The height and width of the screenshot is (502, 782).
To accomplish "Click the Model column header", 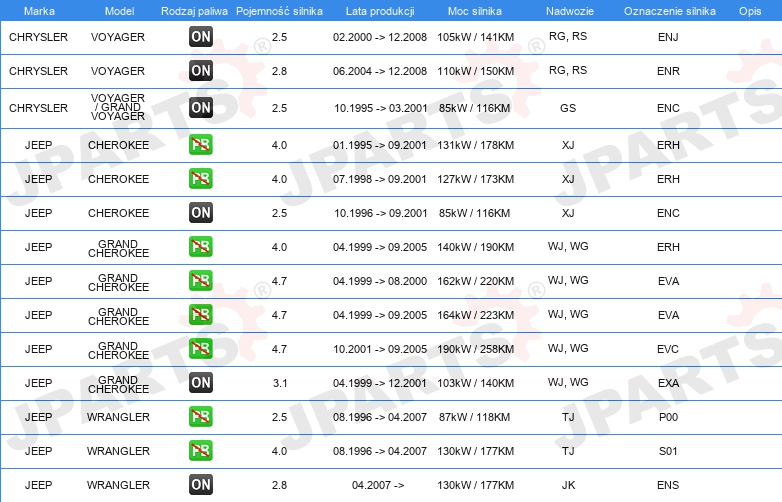I will (x=119, y=11).
